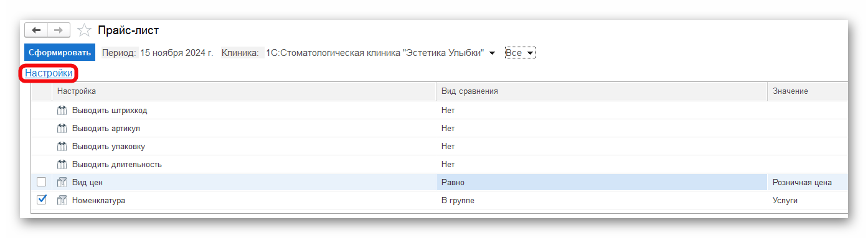Screen dimensions: 868x238
Task: Open the Клиника dropdown arrow
Action: 492,53
